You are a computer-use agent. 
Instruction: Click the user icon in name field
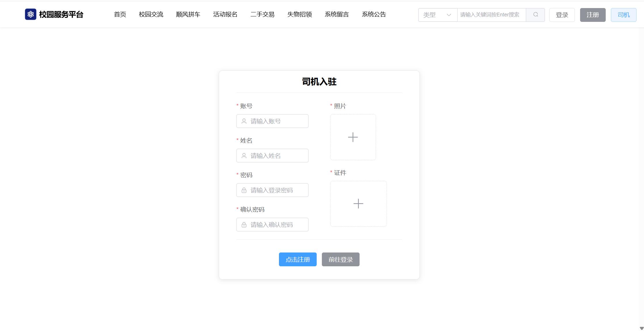pos(244,156)
